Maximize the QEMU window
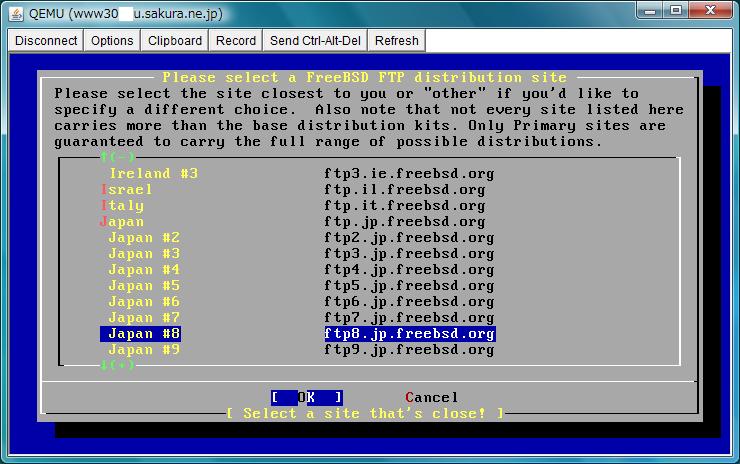Screen dimensions: 740x464 point(675,11)
